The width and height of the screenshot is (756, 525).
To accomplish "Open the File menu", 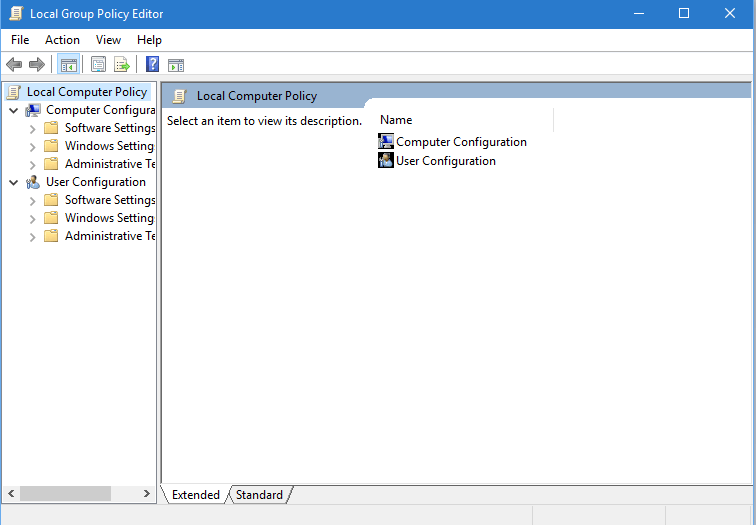I will (x=20, y=40).
